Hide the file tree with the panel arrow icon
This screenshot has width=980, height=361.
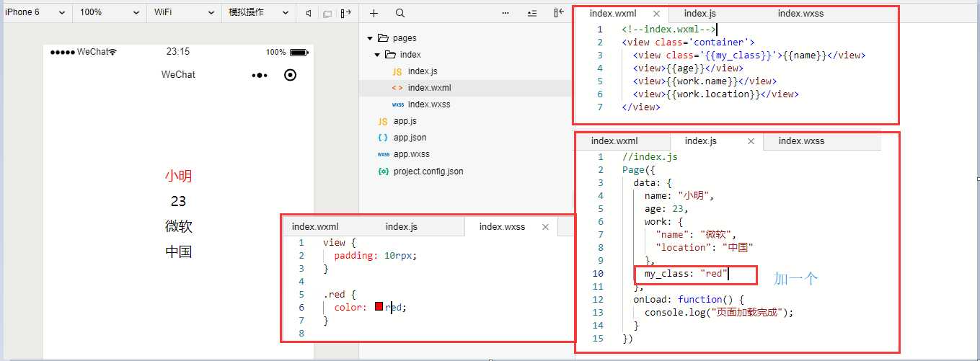pos(559,13)
